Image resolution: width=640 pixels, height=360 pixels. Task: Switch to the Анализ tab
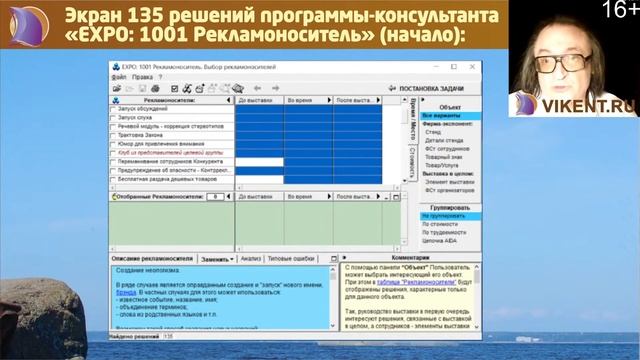pyautogui.click(x=251, y=259)
